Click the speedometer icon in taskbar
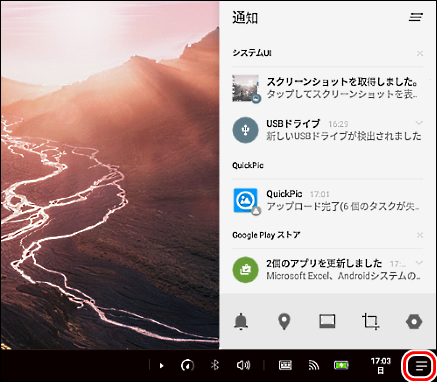 187,365
